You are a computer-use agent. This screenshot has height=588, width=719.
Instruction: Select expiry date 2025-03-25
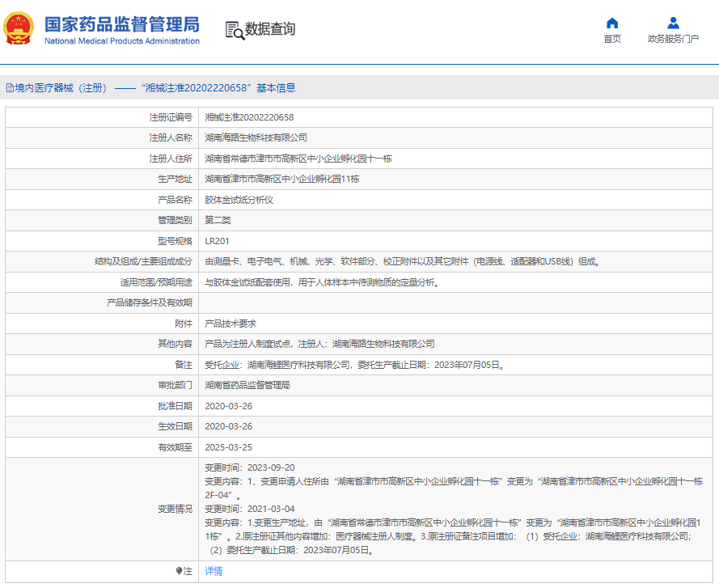(x=228, y=447)
